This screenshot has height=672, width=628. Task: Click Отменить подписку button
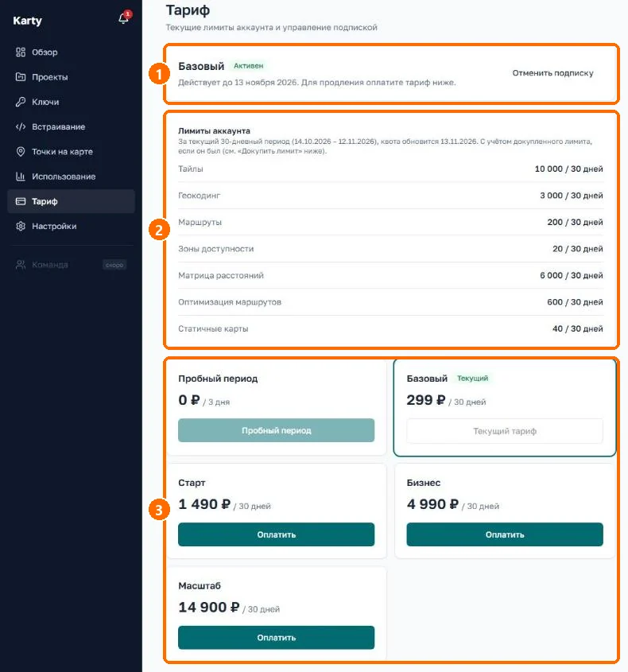[552, 73]
